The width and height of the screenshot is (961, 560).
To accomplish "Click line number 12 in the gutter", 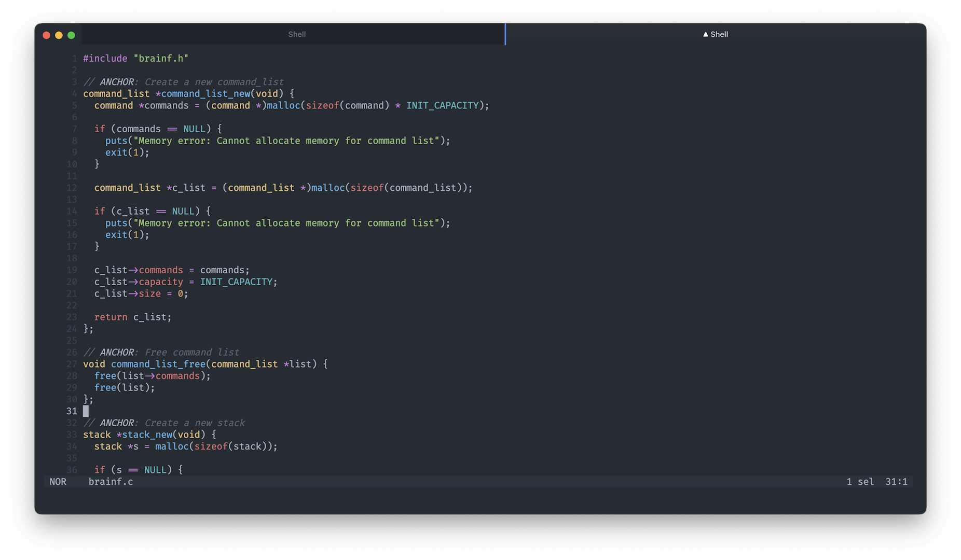I will (x=72, y=188).
